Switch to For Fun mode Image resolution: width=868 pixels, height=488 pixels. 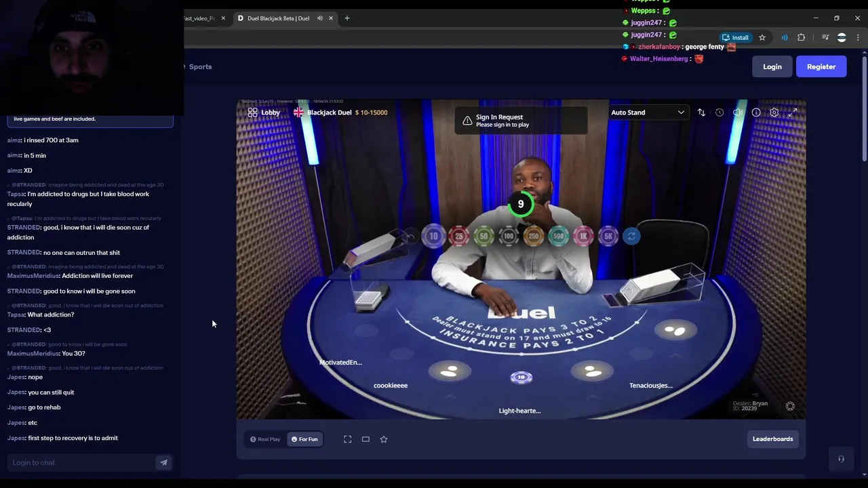click(x=304, y=439)
